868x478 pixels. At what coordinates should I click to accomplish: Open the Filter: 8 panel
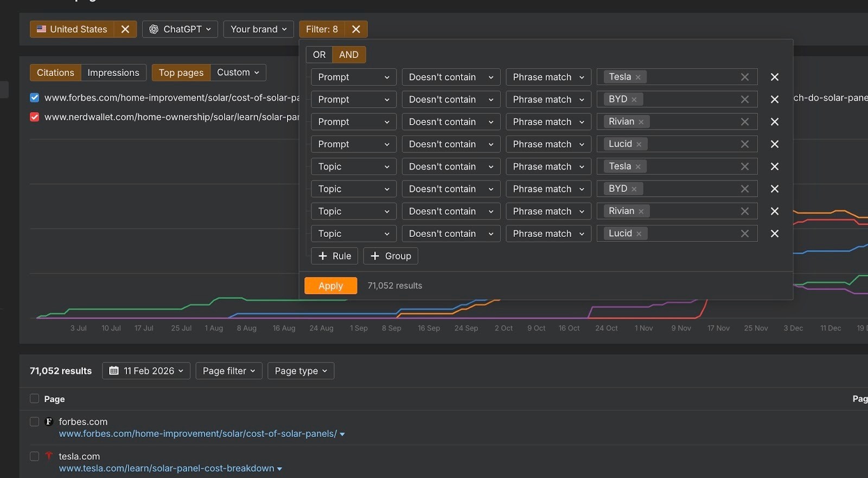click(322, 29)
